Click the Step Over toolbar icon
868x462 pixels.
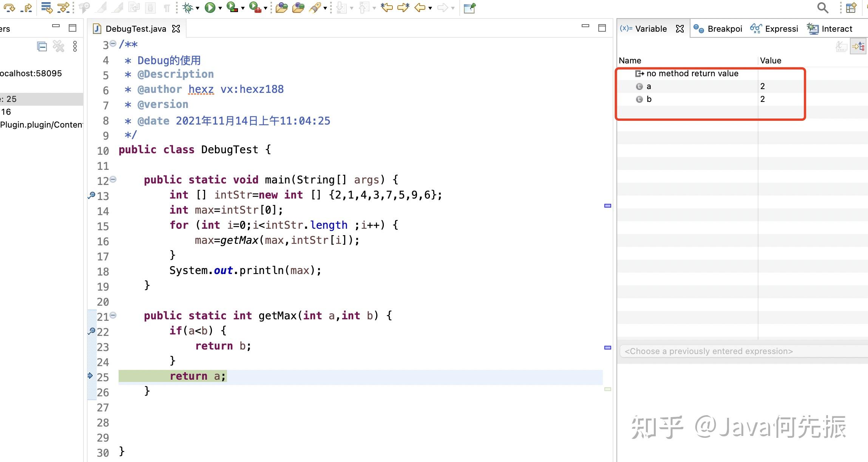coord(9,7)
